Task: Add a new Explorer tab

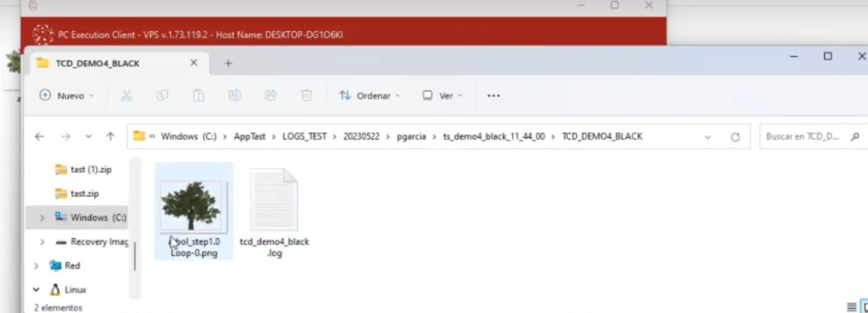Action: 228,63
